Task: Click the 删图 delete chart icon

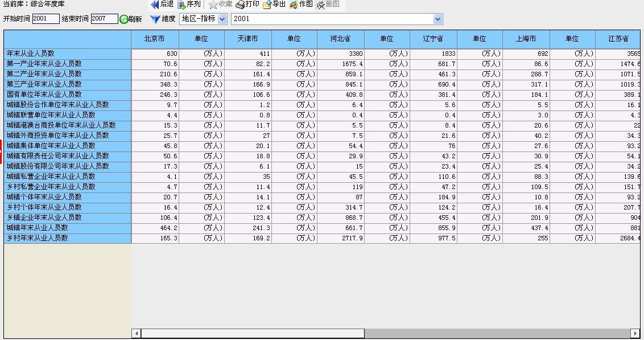Action: 321,5
